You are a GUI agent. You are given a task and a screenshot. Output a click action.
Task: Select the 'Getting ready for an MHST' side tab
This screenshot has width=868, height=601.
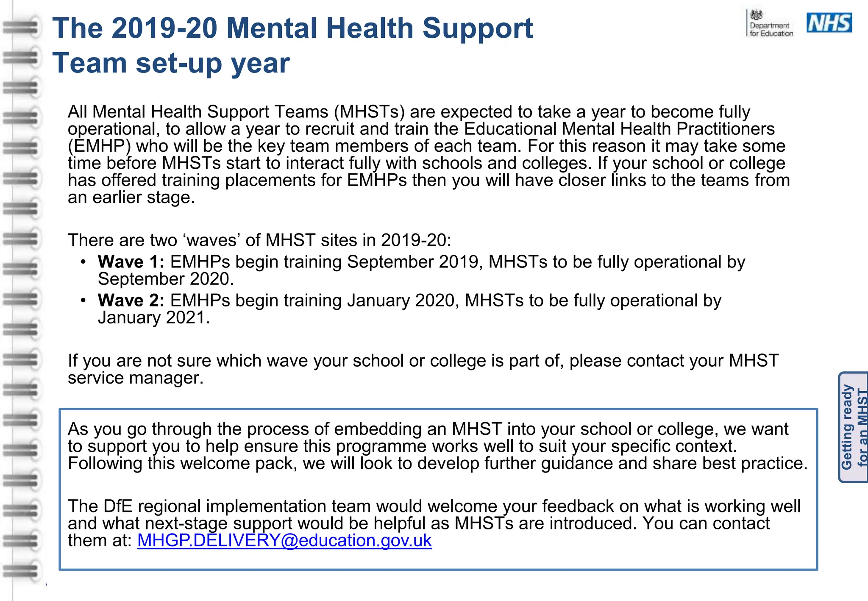point(854,427)
